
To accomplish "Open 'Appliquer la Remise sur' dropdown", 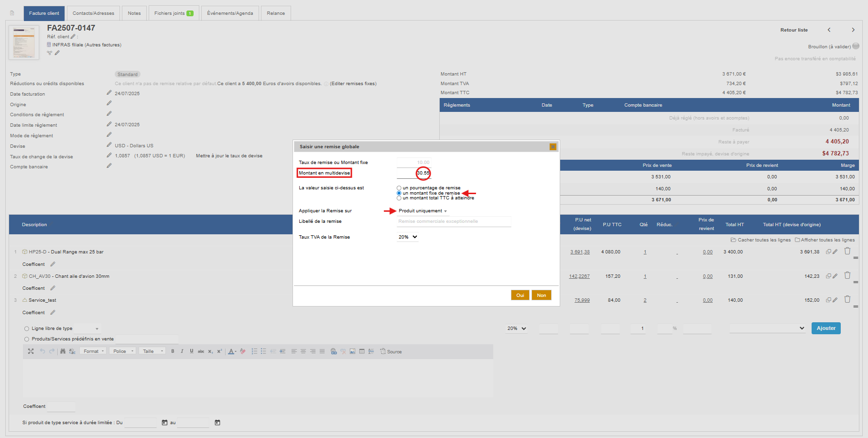I will click(x=423, y=211).
